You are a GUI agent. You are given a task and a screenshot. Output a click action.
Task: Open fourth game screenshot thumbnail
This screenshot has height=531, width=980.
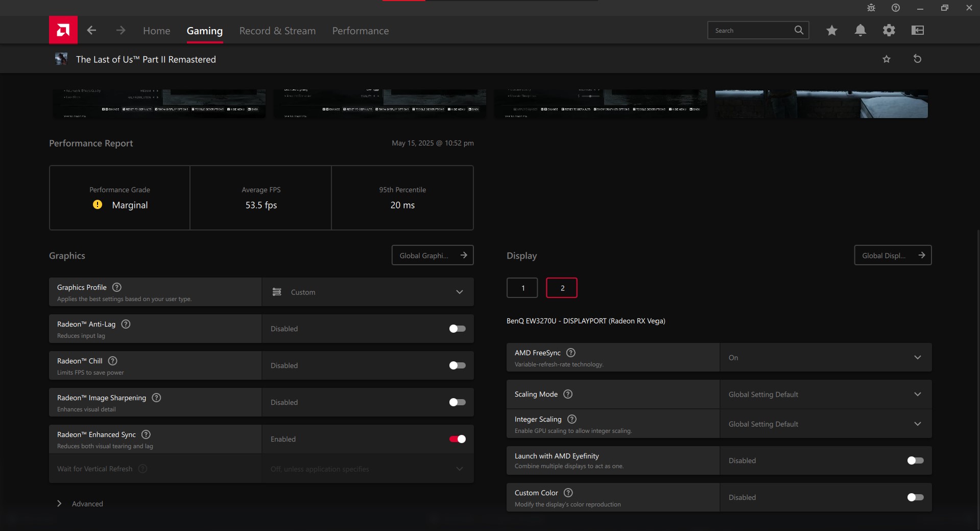[822, 104]
